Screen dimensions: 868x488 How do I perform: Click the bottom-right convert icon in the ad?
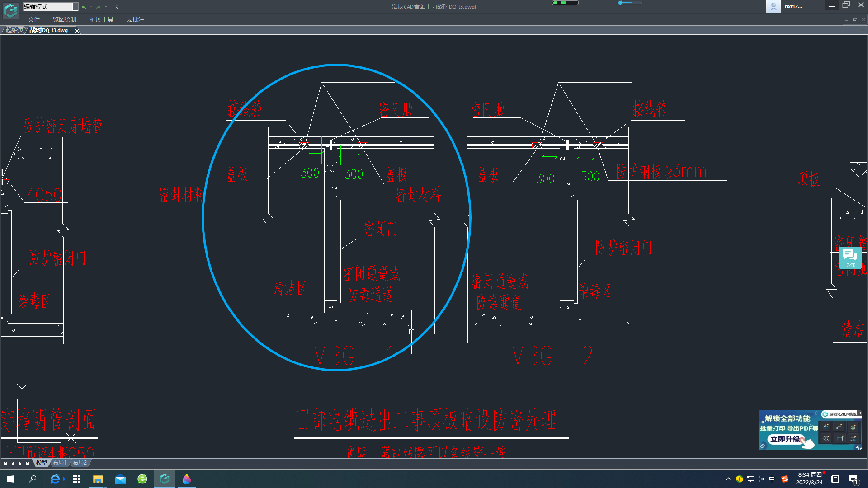point(853,438)
